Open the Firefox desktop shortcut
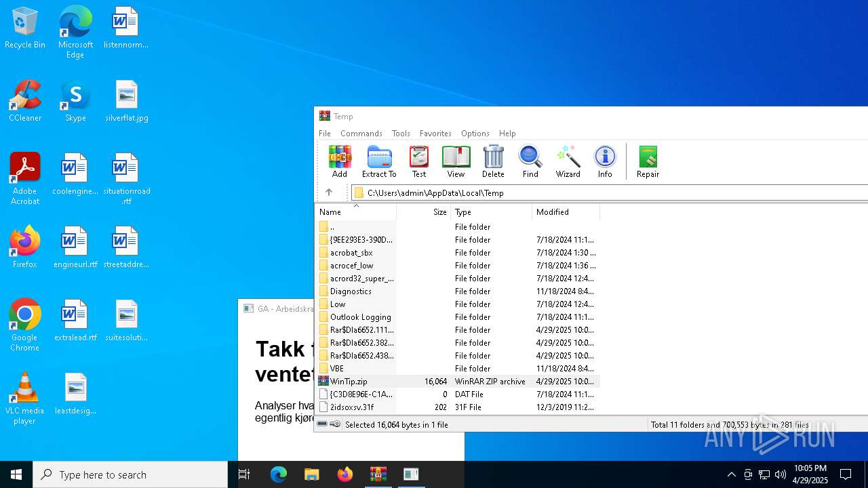The image size is (868, 488). (25, 248)
